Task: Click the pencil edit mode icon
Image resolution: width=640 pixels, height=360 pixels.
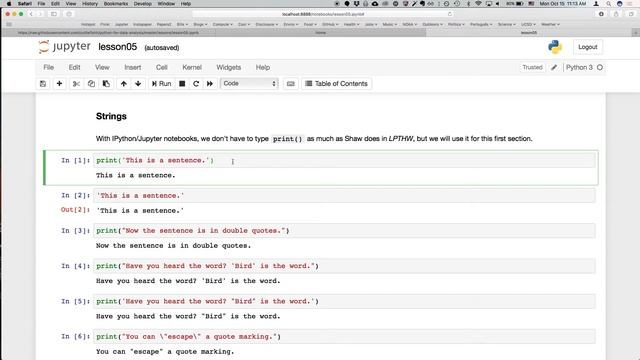Action: pos(554,67)
